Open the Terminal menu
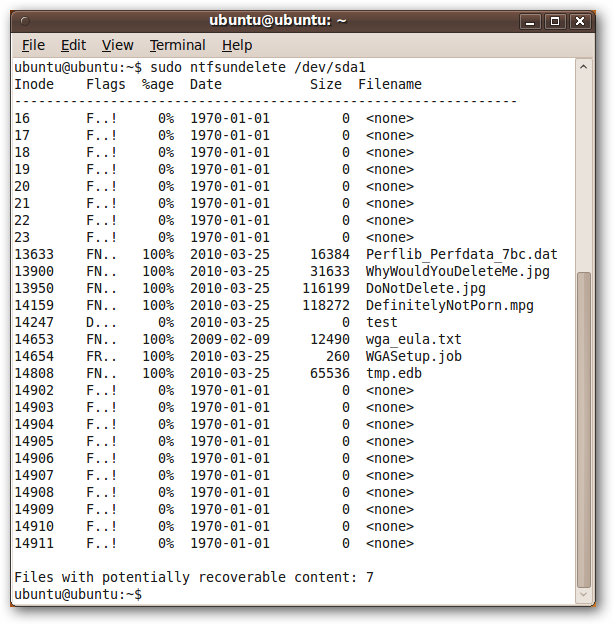The width and height of the screenshot is (614, 625). pos(177,45)
